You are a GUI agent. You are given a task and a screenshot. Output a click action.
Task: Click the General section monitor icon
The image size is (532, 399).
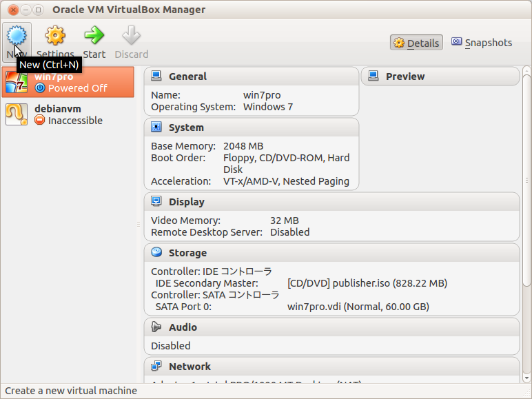pyautogui.click(x=156, y=76)
